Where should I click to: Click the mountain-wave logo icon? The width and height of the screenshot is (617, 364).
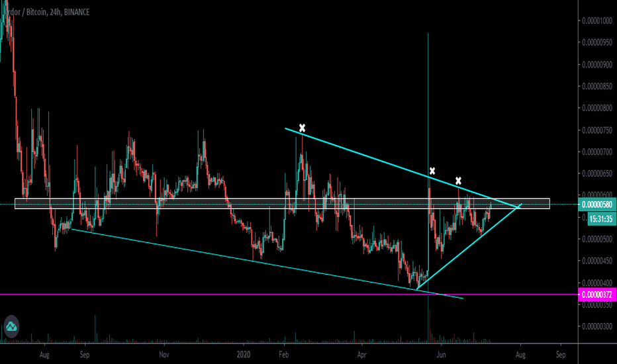[11, 326]
